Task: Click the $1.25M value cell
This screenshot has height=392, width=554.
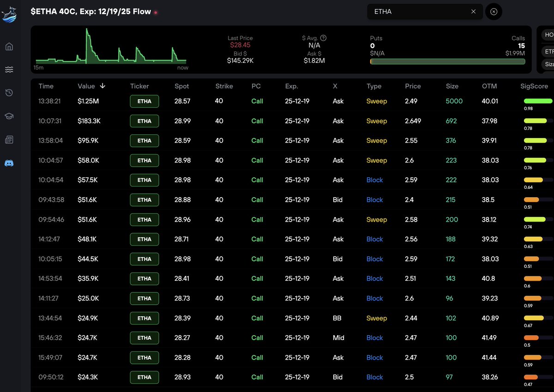Action: (x=88, y=101)
